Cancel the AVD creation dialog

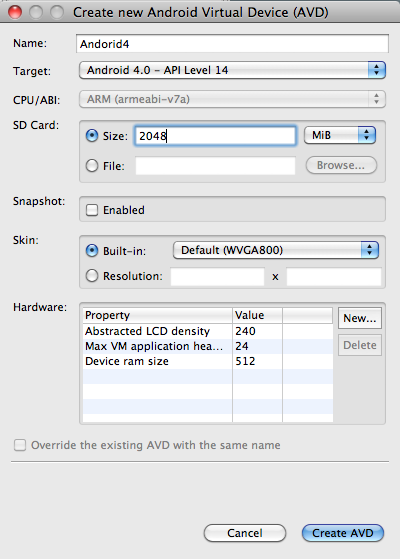(245, 533)
